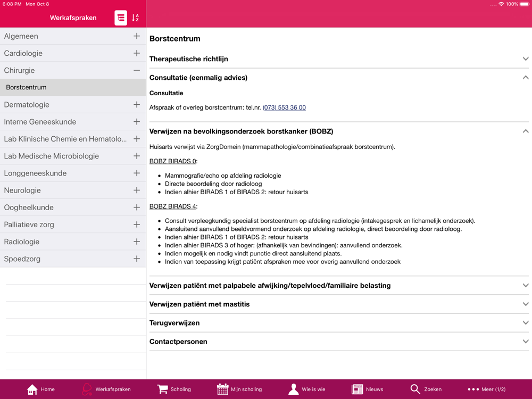This screenshot has height=399, width=532.
Task: Open the Wie is wie person icon
Action: (294, 389)
